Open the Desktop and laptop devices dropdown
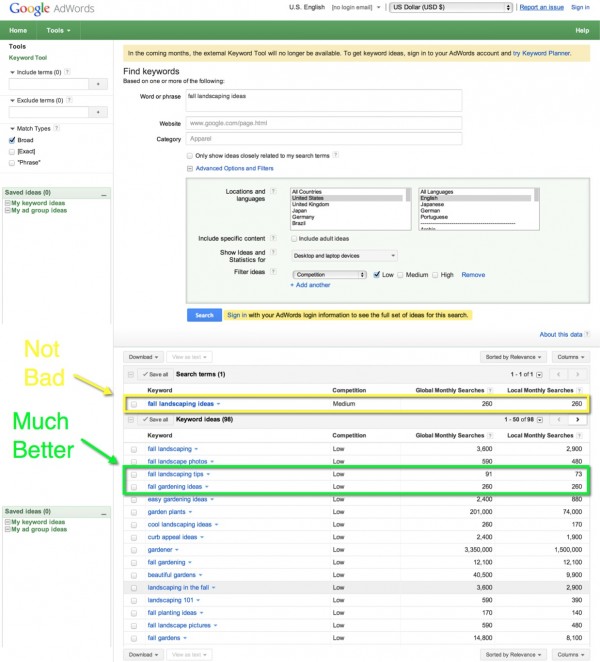 coord(344,255)
